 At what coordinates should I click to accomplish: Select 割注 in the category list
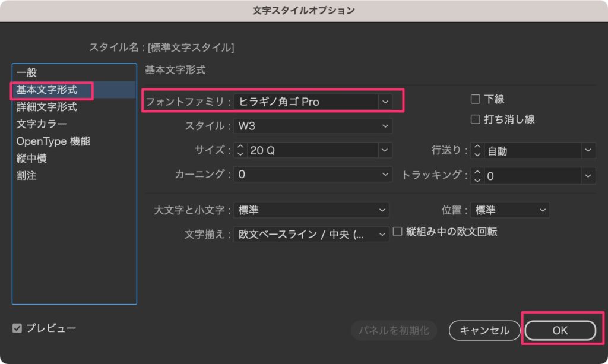[27, 176]
